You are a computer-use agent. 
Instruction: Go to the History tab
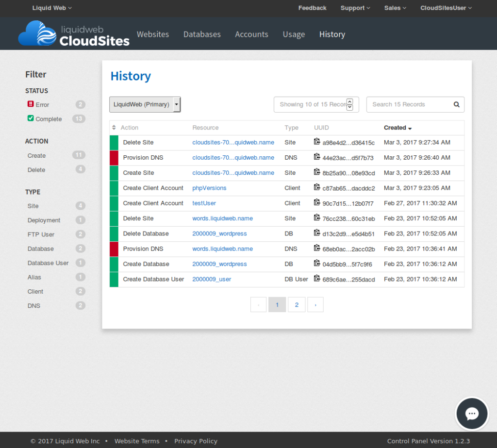[332, 34]
